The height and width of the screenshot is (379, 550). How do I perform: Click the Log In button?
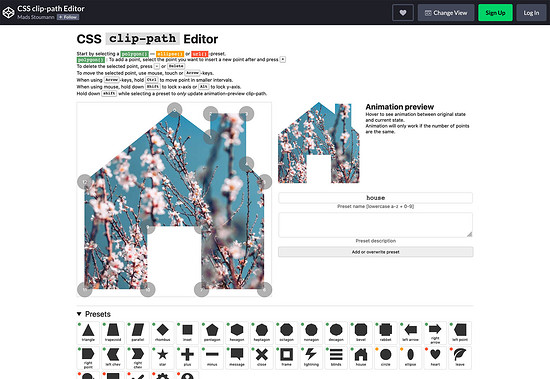coord(531,13)
